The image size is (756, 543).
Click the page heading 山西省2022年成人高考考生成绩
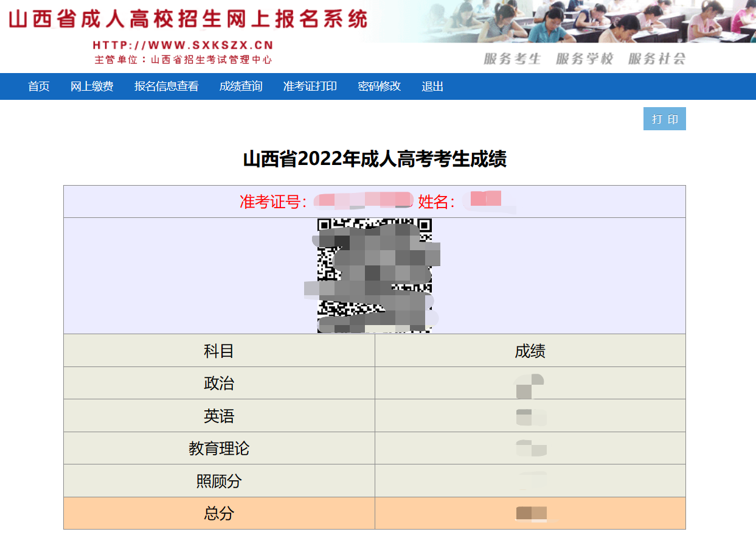375,159
